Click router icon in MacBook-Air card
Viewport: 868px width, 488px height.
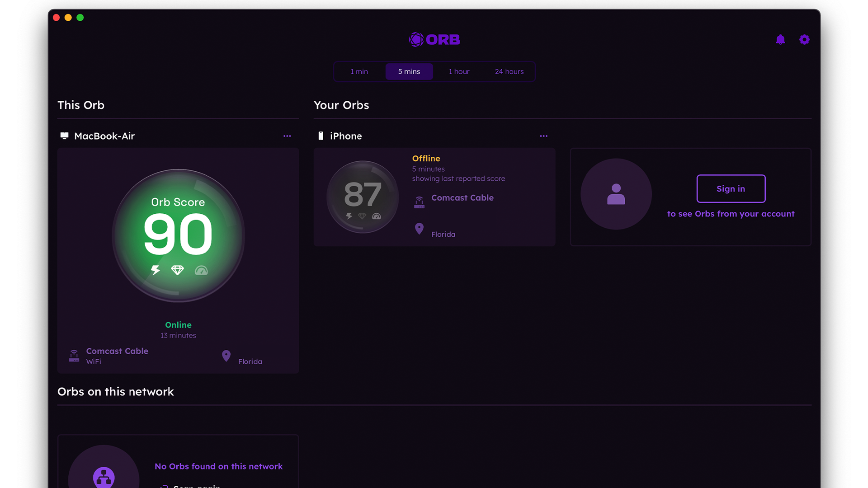(x=74, y=356)
